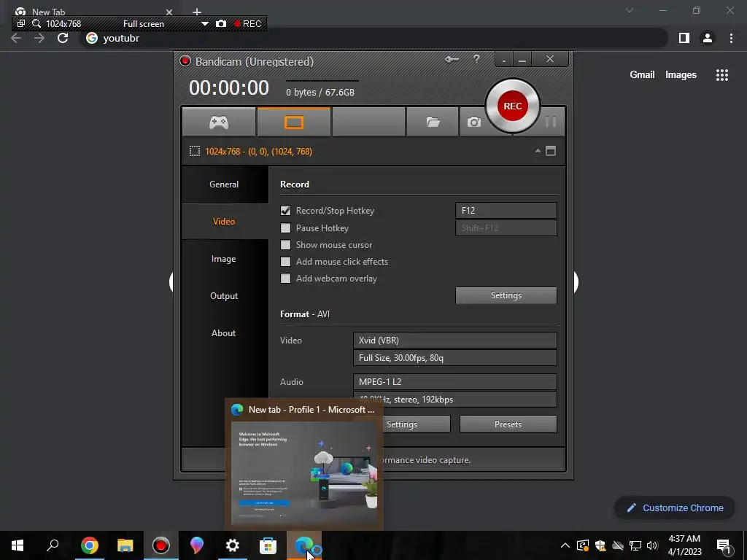Image resolution: width=747 pixels, height=560 pixels.
Task: Start recording with the big red REC button
Action: [513, 106]
